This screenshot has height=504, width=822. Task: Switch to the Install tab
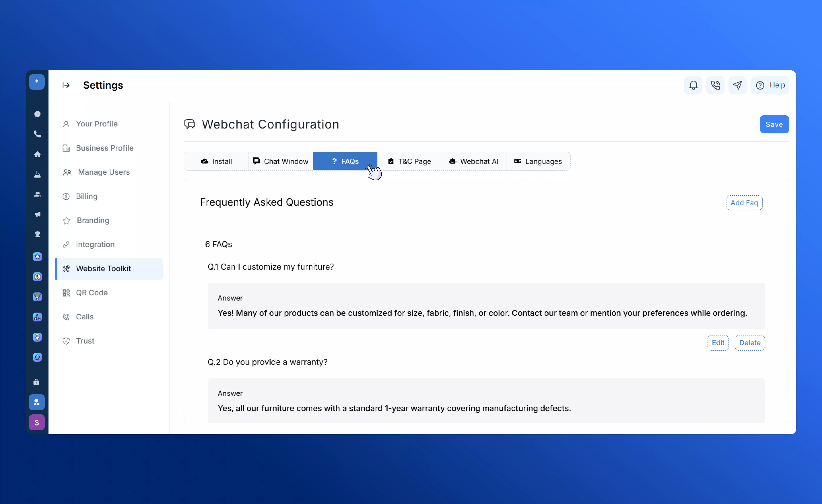217,161
